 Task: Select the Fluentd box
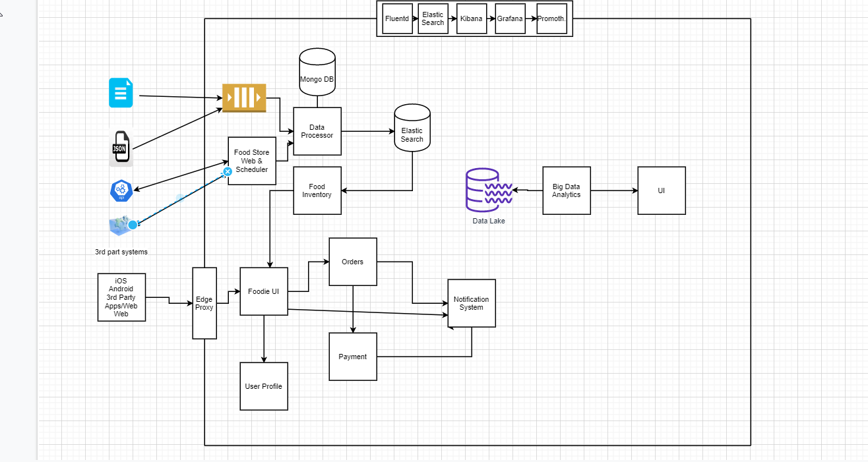[397, 18]
